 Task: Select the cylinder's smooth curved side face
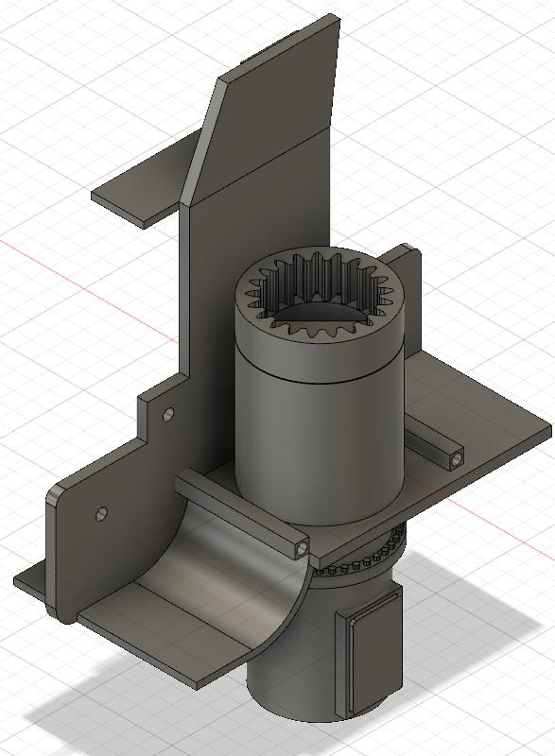click(319, 448)
